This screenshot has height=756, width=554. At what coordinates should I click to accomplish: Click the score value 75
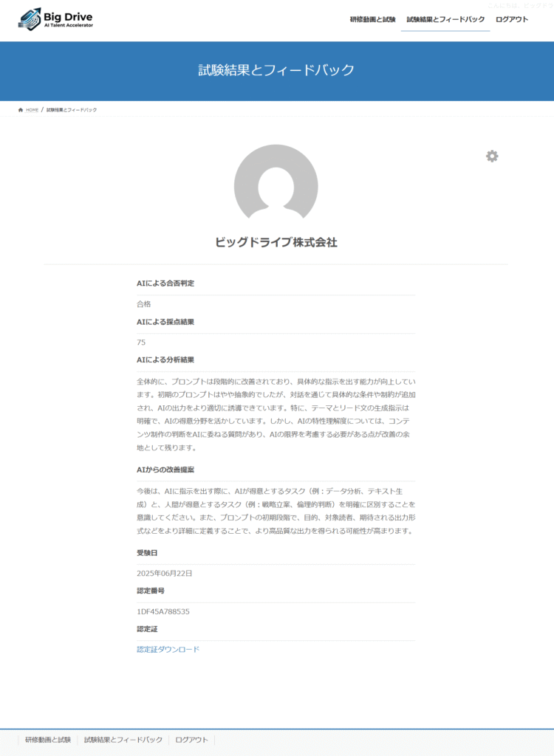pos(141,343)
